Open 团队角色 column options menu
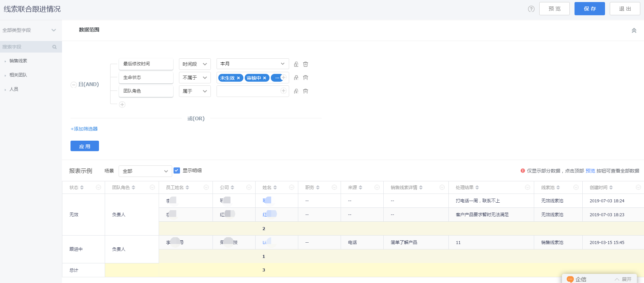Screen dimensions: 644x283 pos(152,187)
